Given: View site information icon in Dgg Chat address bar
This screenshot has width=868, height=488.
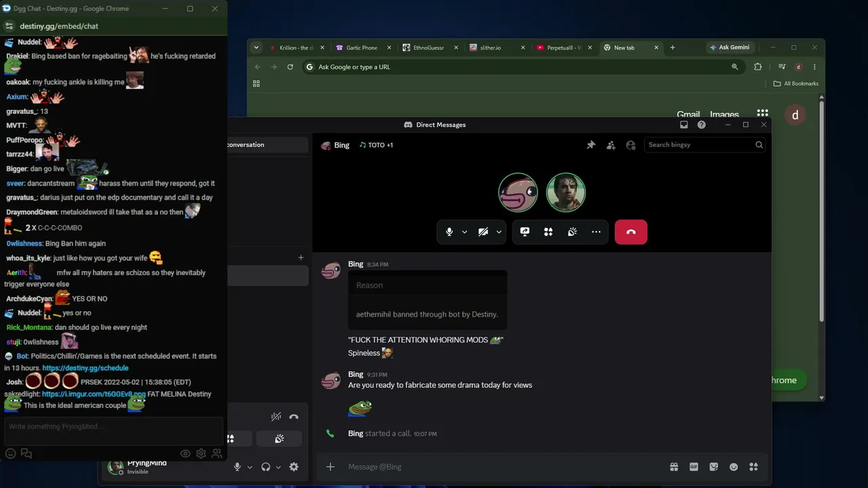Looking at the screenshot, I should click(x=9, y=26).
